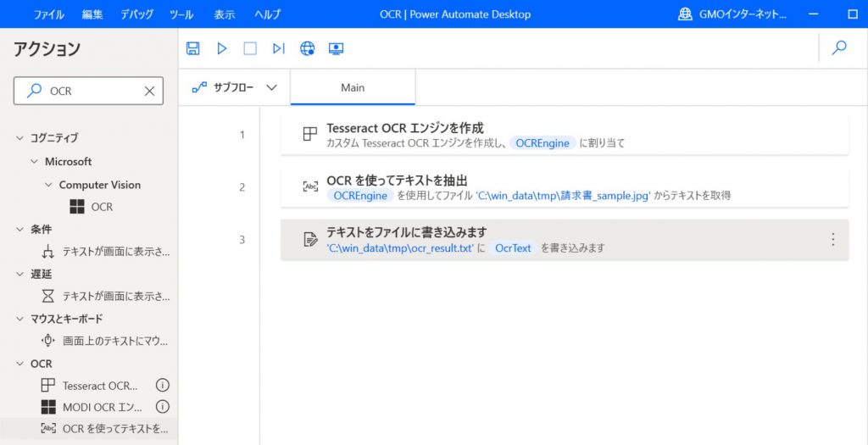Click line number 2 in the flow gutter
868x445 pixels.
point(242,187)
